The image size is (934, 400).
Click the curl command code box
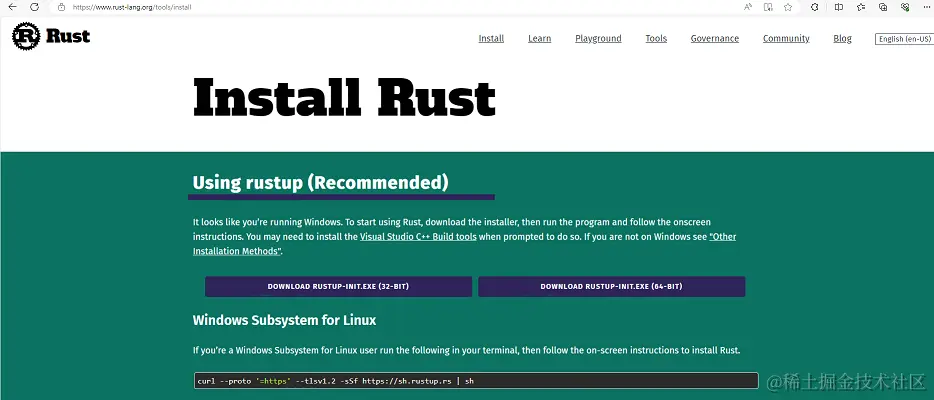(x=476, y=380)
